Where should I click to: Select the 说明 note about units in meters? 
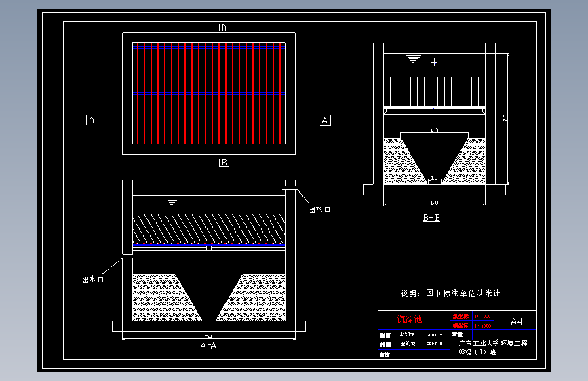[x=451, y=294]
